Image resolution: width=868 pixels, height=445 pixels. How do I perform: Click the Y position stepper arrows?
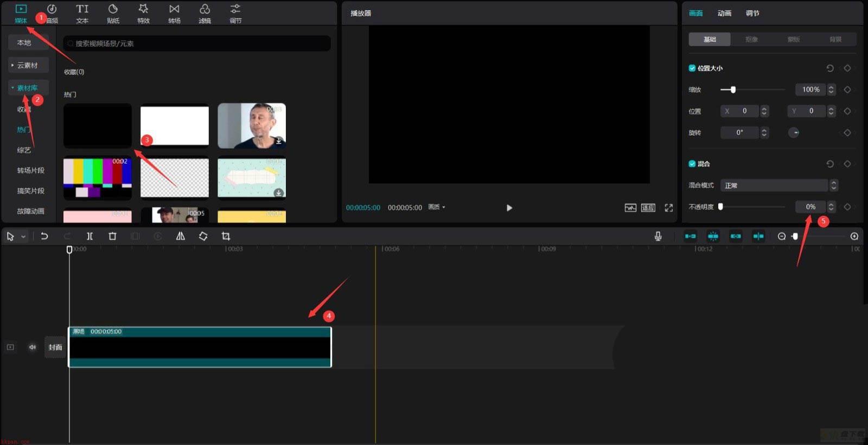tap(831, 111)
